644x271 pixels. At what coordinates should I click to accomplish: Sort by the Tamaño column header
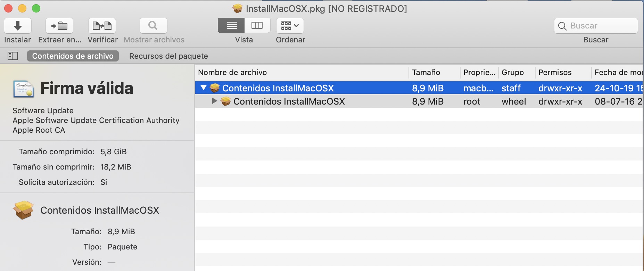coord(435,72)
